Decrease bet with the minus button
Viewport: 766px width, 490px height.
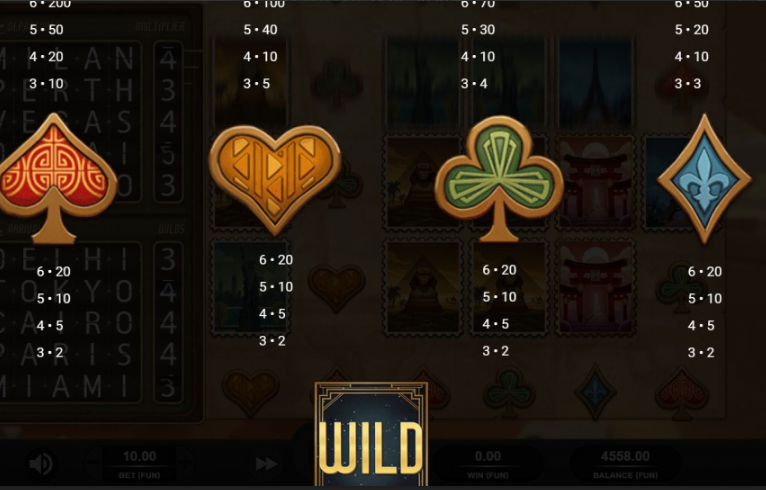[94, 463]
